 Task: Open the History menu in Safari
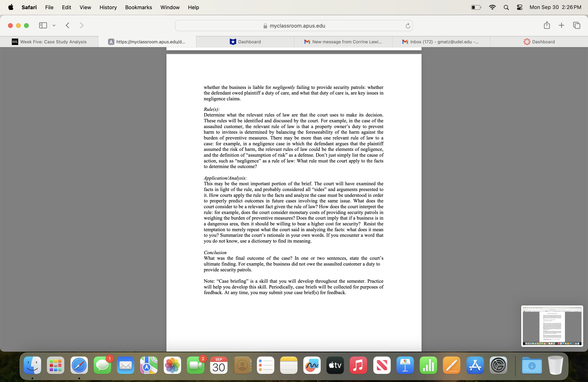click(108, 7)
